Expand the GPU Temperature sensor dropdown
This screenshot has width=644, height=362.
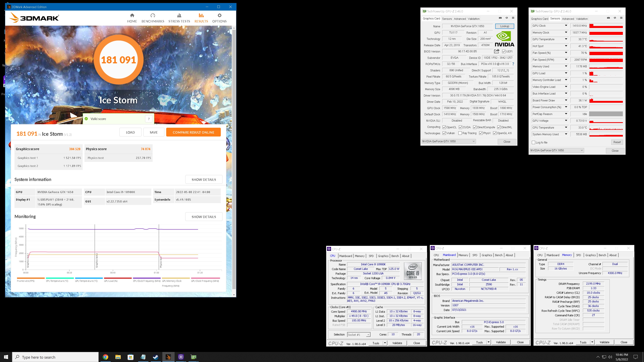pyautogui.click(x=566, y=39)
